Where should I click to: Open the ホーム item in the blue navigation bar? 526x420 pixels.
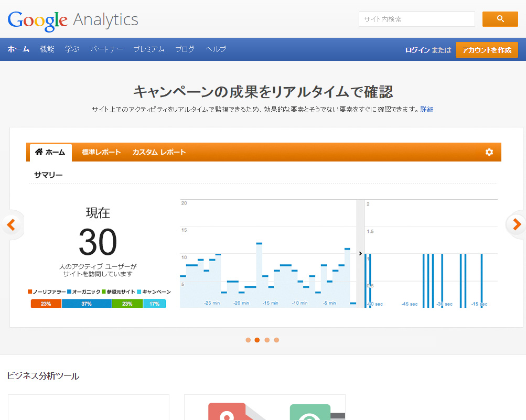point(18,49)
